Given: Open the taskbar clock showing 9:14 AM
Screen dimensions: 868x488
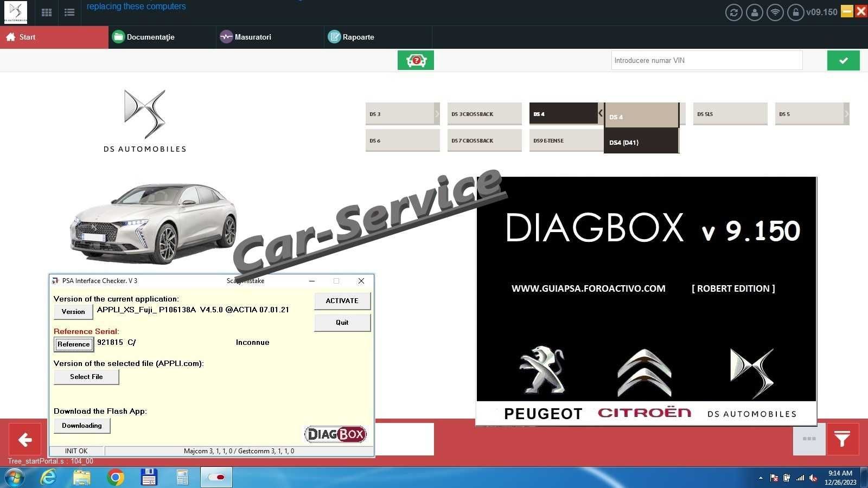Looking at the screenshot, I should [840, 478].
